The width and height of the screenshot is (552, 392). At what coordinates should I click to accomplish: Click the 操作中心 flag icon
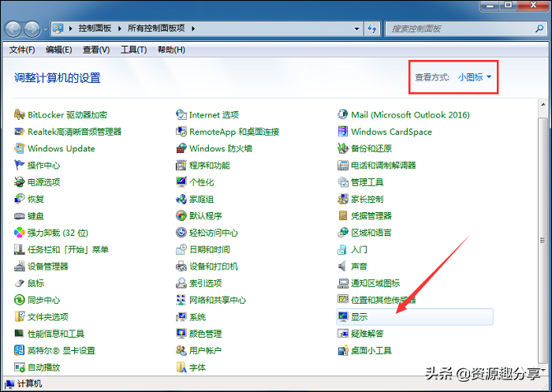pos(20,165)
